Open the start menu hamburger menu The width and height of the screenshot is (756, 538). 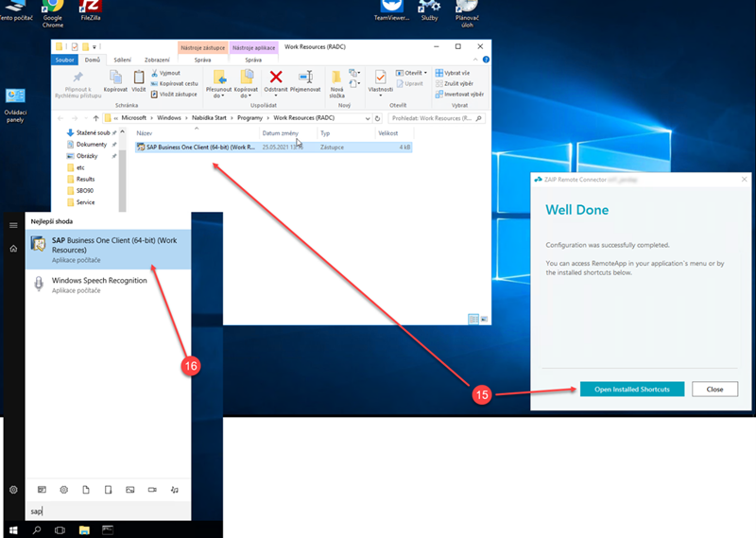click(13, 225)
